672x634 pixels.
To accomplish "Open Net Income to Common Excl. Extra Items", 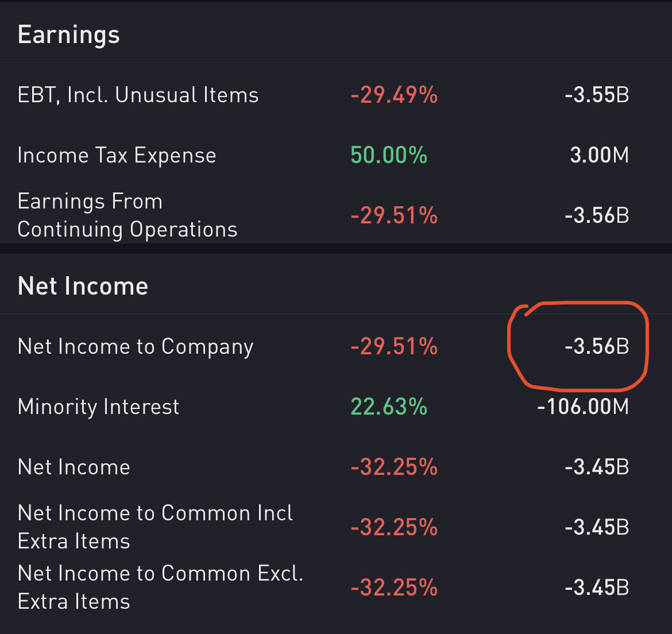I will [x=336, y=587].
